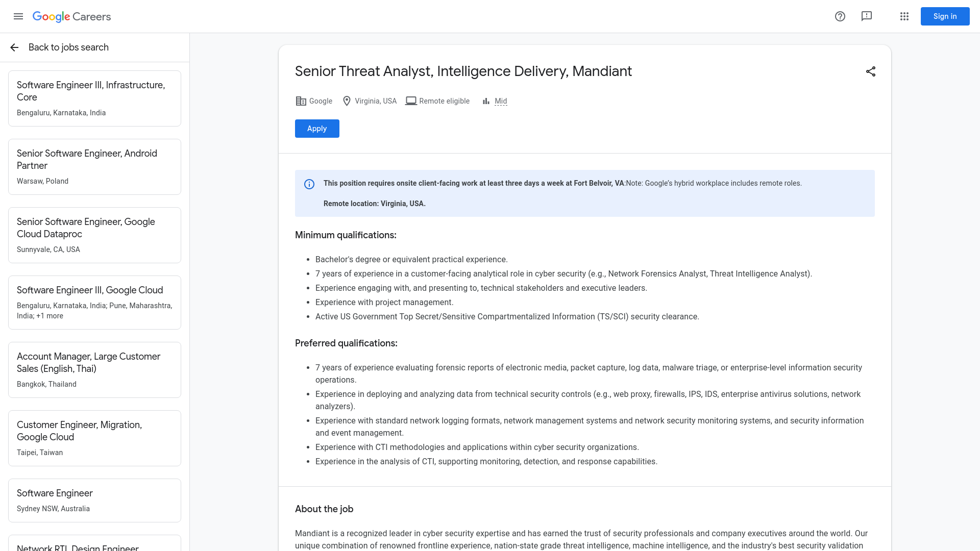Click 'Taipei, Taiwan' location text
980x551 pixels.
40,453
